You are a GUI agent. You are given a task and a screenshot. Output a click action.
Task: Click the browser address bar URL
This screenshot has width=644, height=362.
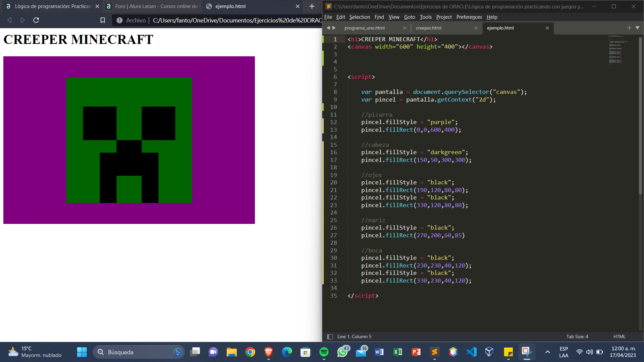[x=237, y=20]
